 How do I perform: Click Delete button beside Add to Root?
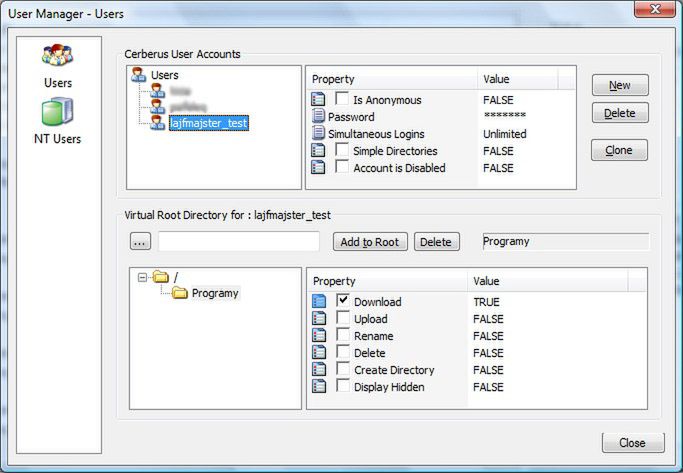(436, 242)
